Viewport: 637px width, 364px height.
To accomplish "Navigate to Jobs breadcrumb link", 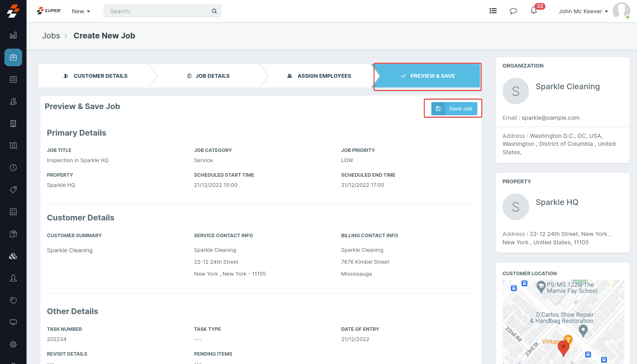I will 51,36.
